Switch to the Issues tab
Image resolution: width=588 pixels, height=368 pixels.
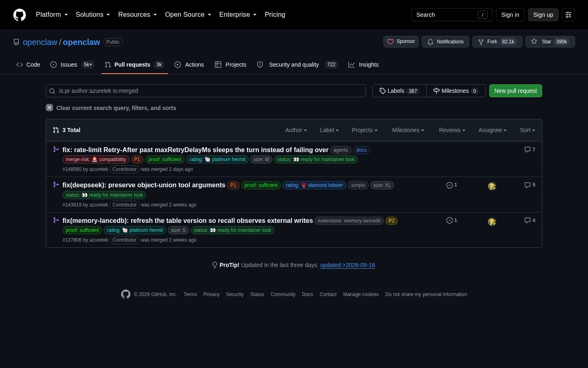72,65
